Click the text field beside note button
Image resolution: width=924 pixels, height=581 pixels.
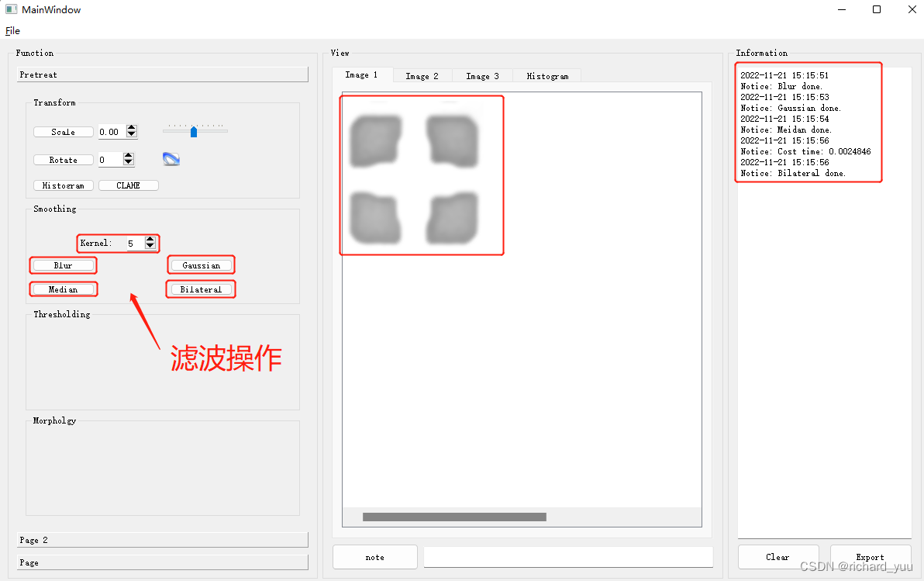[568, 557]
